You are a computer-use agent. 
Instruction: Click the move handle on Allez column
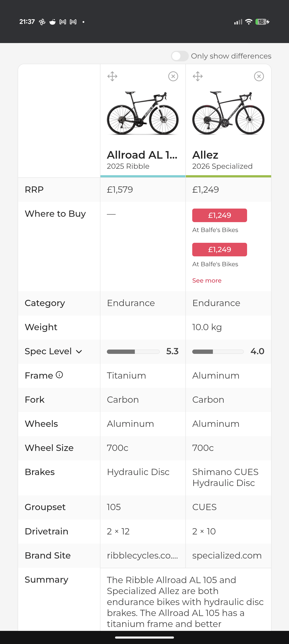(x=198, y=76)
